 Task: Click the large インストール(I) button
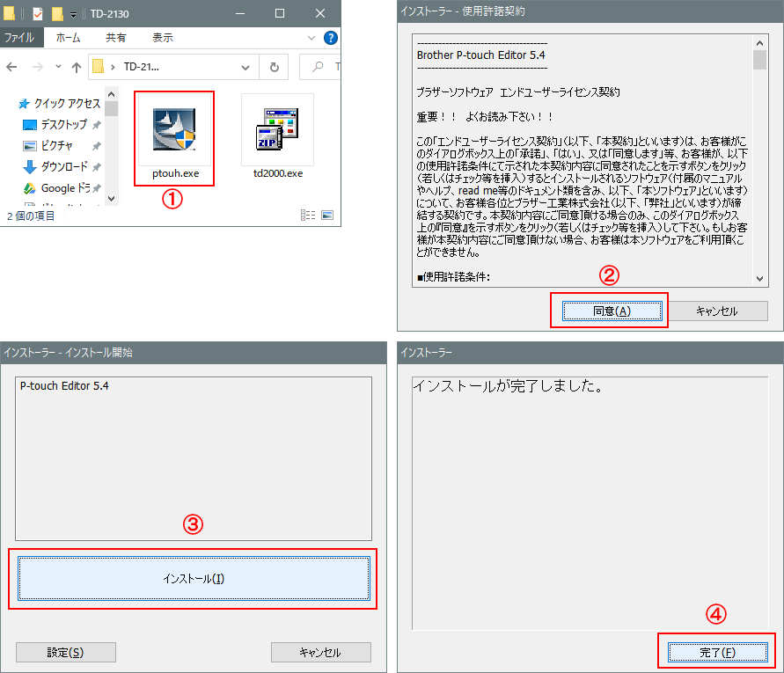194,579
